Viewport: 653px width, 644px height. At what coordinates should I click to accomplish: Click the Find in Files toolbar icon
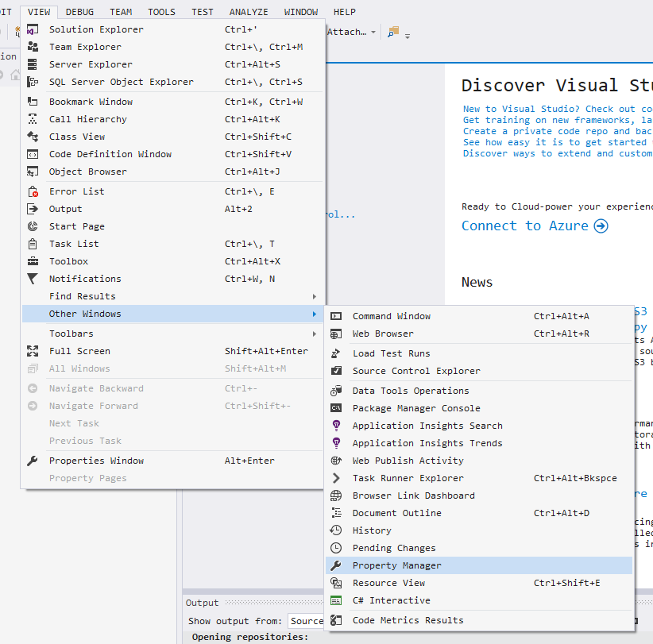(393, 32)
